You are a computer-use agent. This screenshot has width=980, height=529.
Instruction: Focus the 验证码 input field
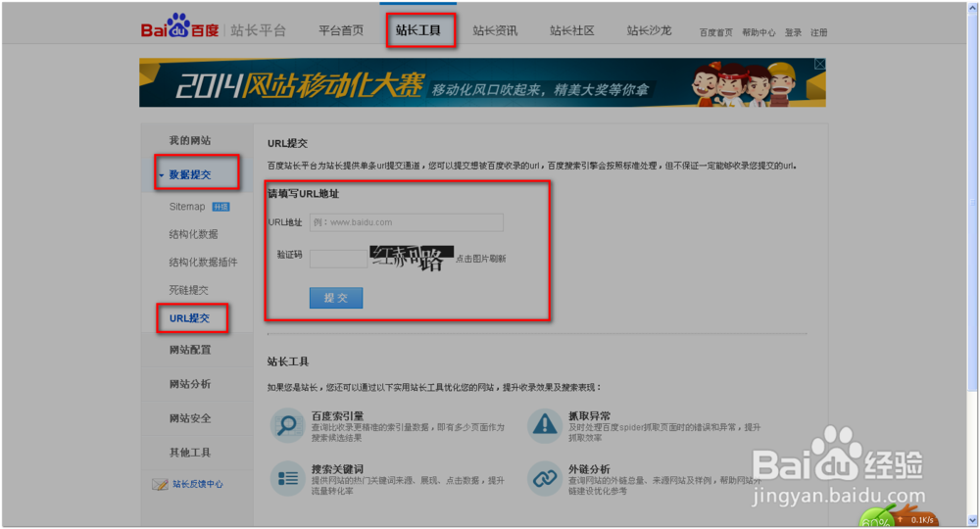click(338, 259)
